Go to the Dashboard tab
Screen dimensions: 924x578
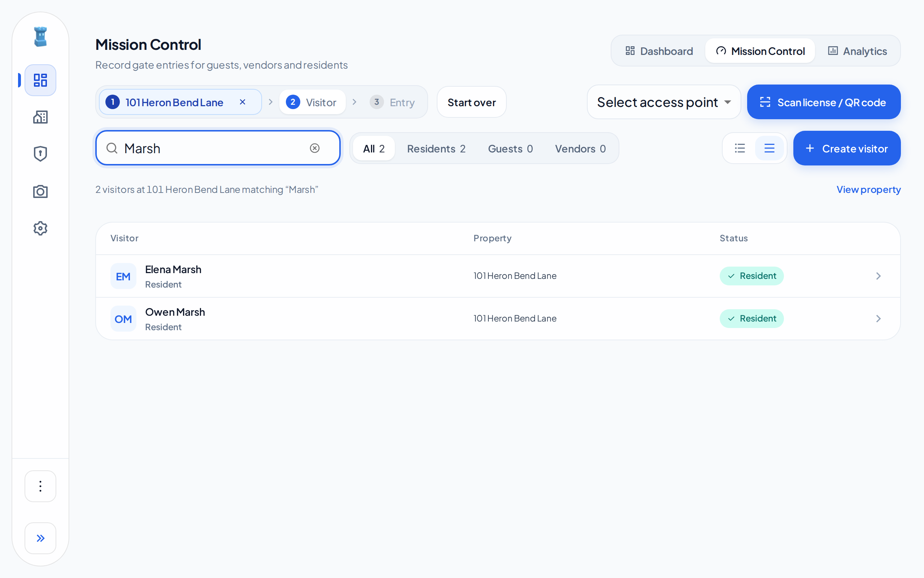659,51
